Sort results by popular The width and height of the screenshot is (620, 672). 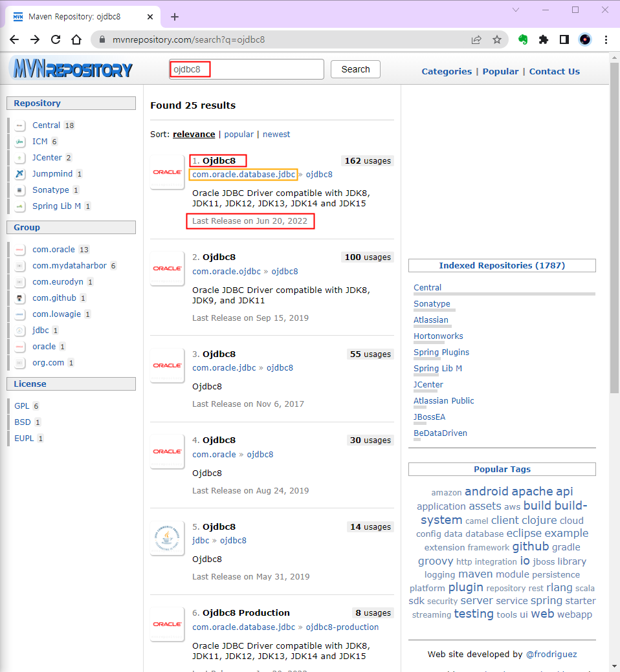tap(239, 134)
